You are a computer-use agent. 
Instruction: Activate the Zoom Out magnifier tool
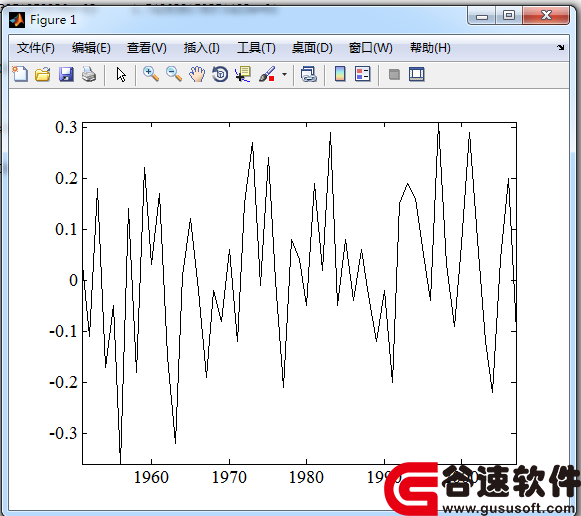point(174,74)
